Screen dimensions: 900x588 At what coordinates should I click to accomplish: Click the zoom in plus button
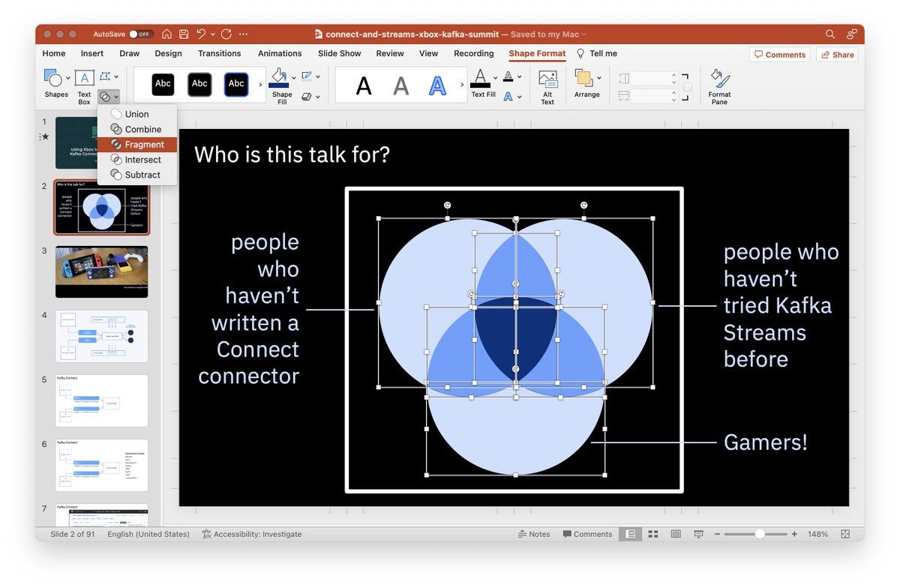(x=794, y=534)
